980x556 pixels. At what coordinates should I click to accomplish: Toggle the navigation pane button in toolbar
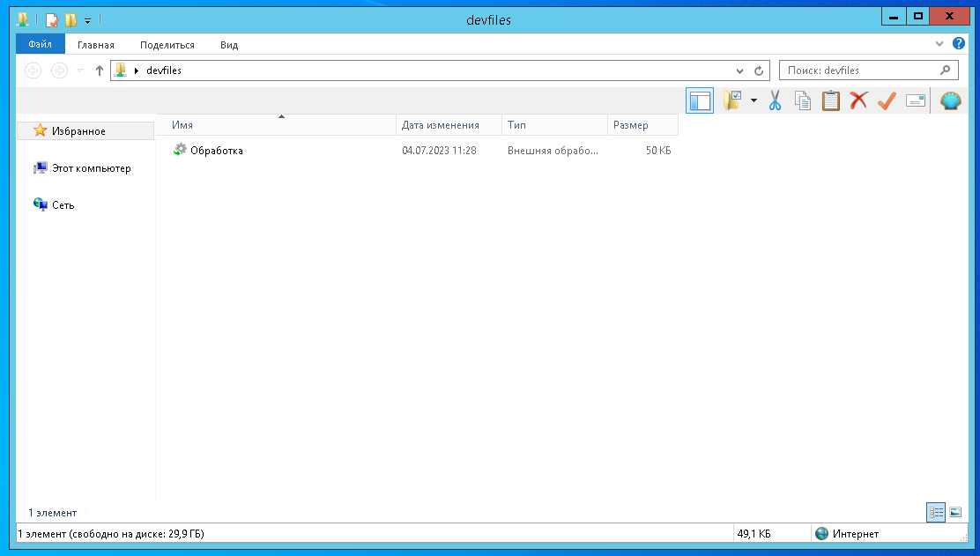tap(700, 101)
